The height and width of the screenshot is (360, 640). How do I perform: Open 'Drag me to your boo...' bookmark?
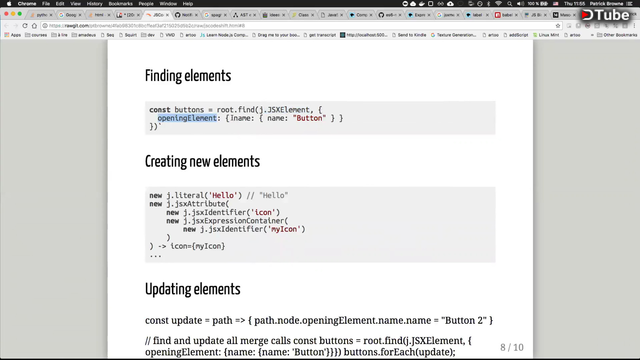[276, 35]
